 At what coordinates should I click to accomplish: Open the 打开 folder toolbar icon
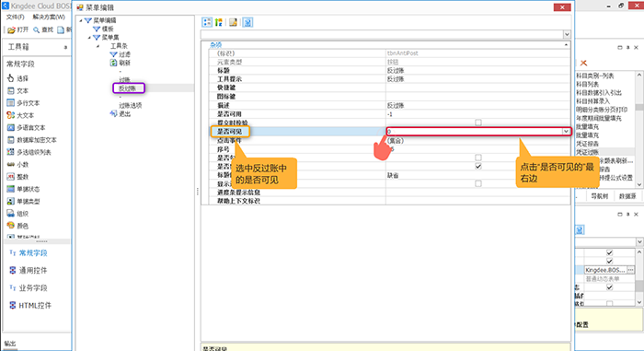pos(11,29)
